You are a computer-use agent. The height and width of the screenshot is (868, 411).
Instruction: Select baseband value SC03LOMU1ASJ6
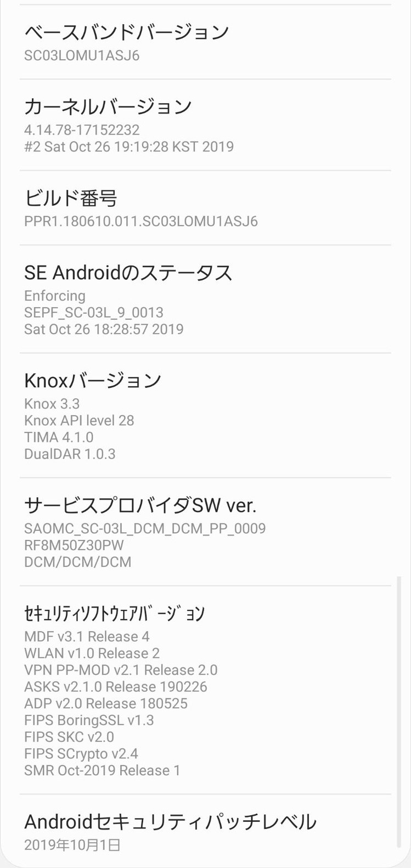coord(82,55)
